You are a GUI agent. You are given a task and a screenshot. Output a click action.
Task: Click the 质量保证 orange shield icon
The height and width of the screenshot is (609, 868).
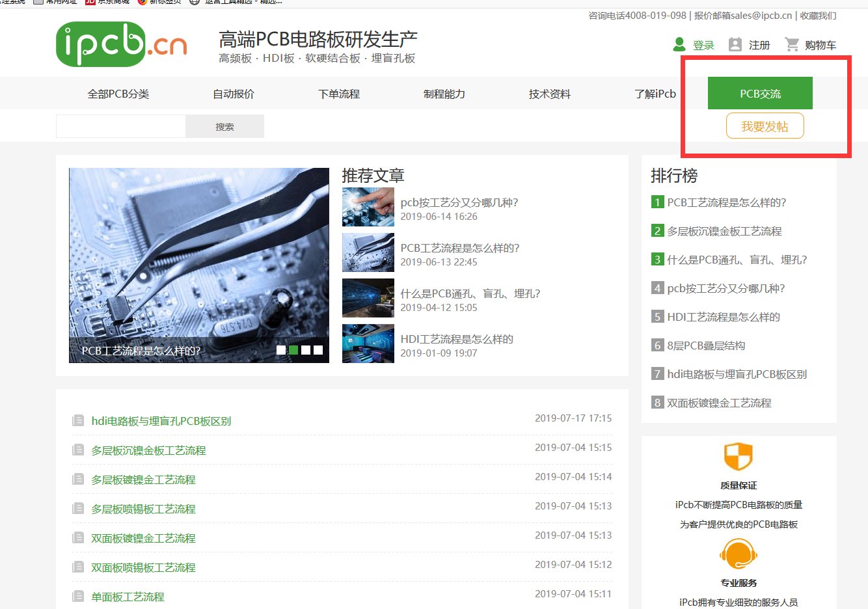pos(737,456)
